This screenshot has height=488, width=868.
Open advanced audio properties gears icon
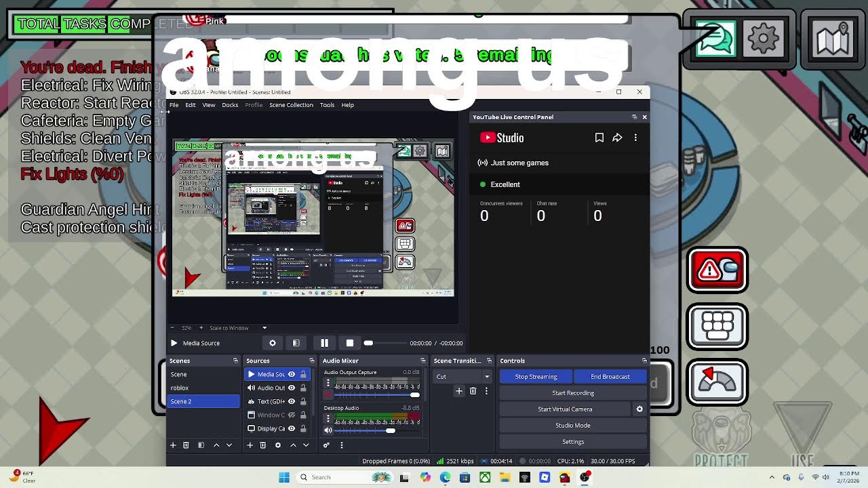[x=326, y=445]
